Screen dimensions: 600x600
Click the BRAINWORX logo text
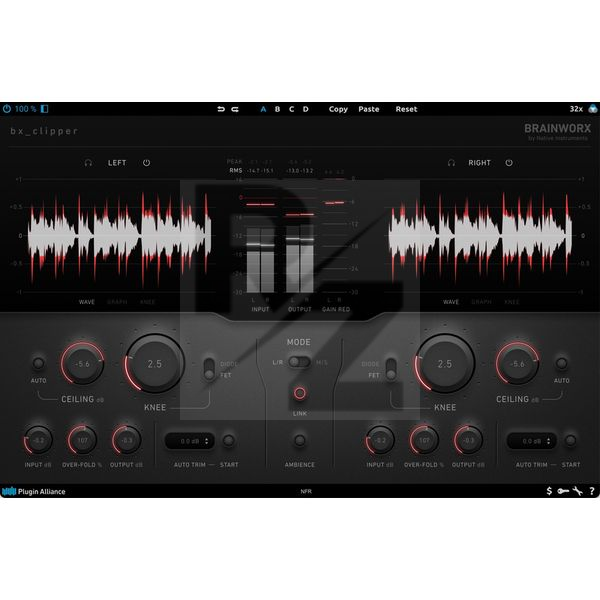(x=557, y=129)
